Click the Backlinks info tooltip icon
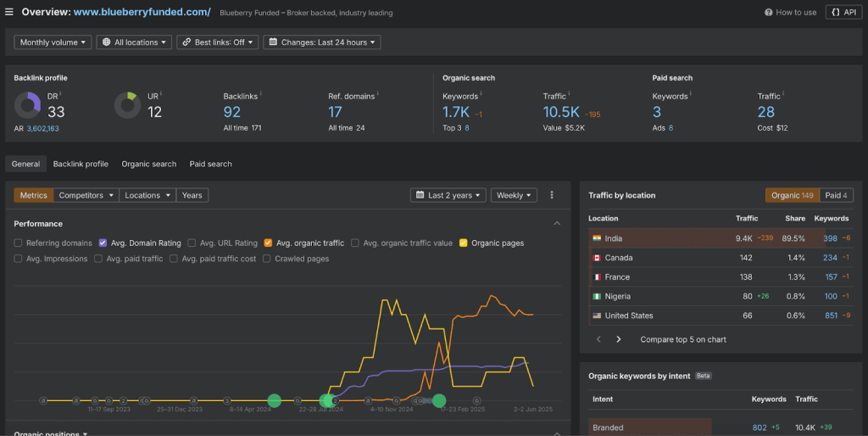 click(260, 93)
